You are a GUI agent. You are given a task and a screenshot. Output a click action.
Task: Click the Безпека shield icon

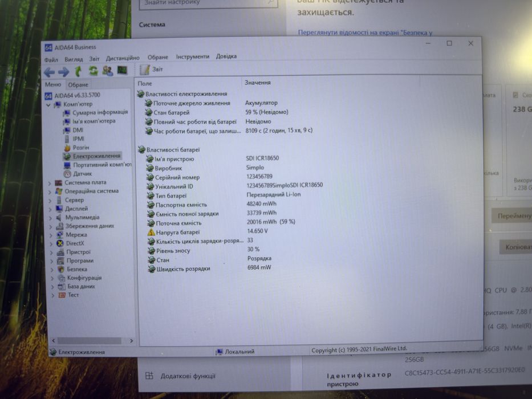61,270
